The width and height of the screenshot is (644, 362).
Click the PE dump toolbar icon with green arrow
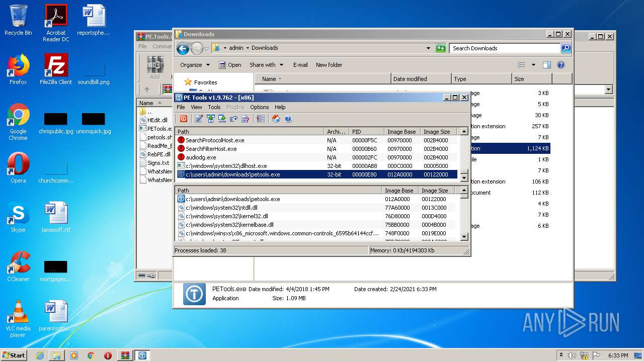pyautogui.click(x=222, y=119)
